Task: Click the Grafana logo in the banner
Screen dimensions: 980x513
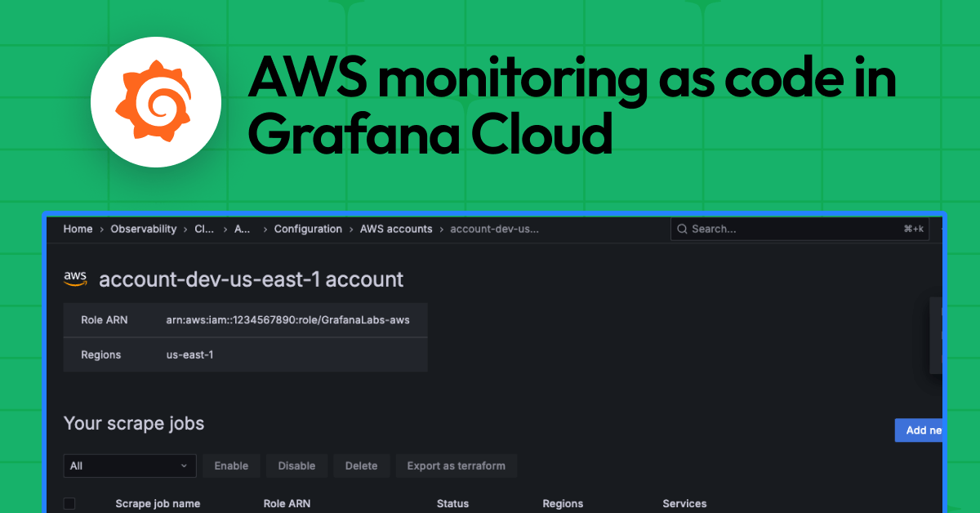Action: coord(156,101)
